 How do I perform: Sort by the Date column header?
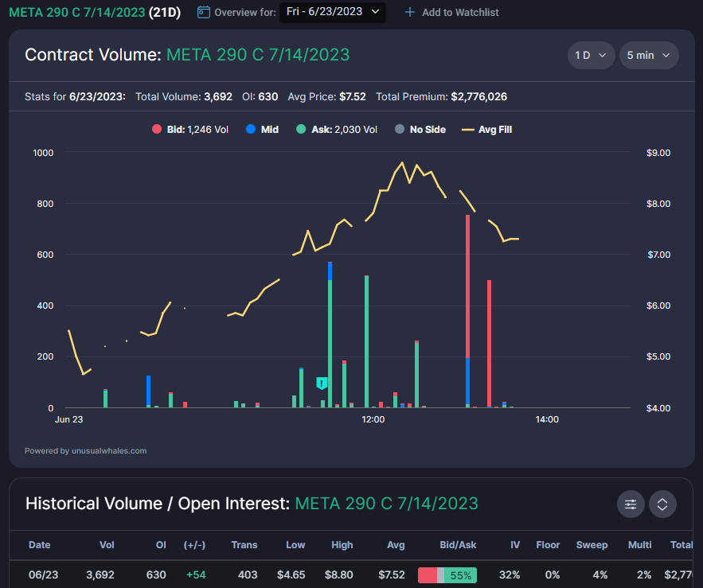point(40,545)
